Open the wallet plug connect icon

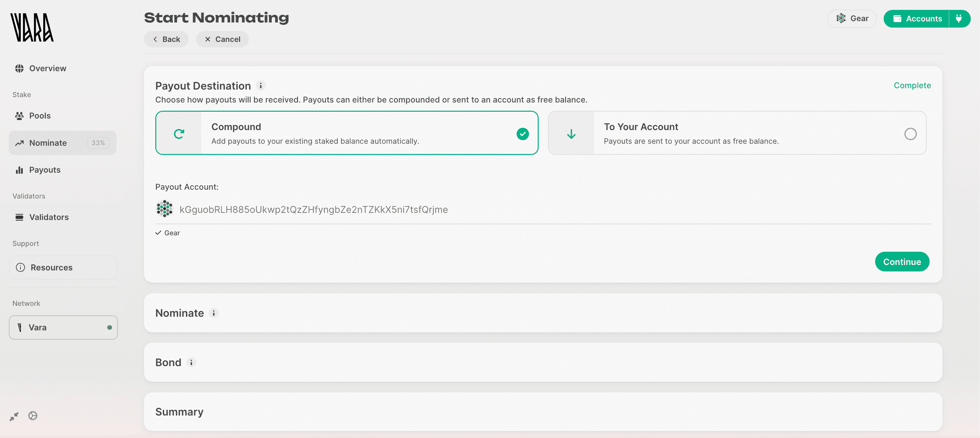959,19
